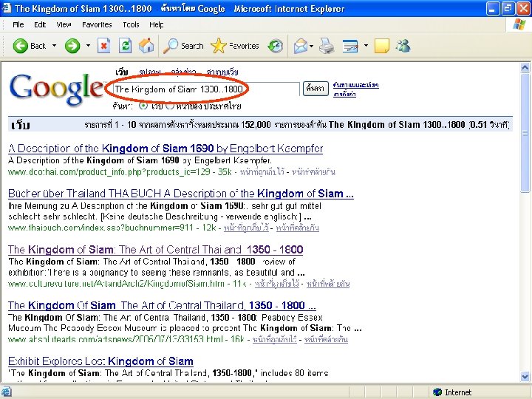
Task: Open the Tools menu
Action: pos(131,24)
